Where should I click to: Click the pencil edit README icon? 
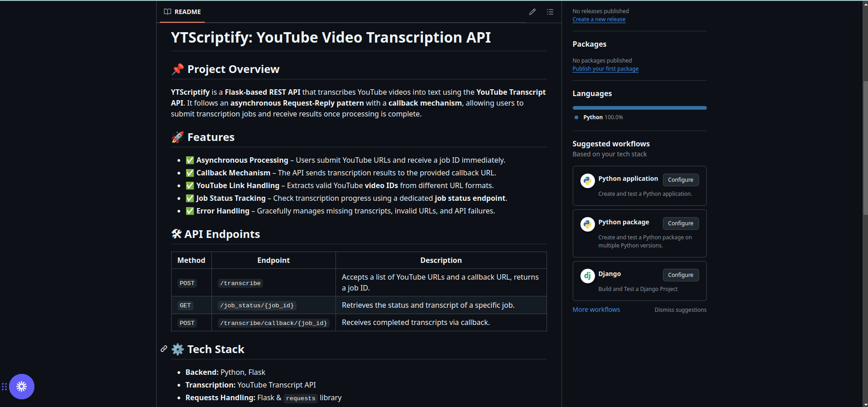pyautogui.click(x=532, y=12)
